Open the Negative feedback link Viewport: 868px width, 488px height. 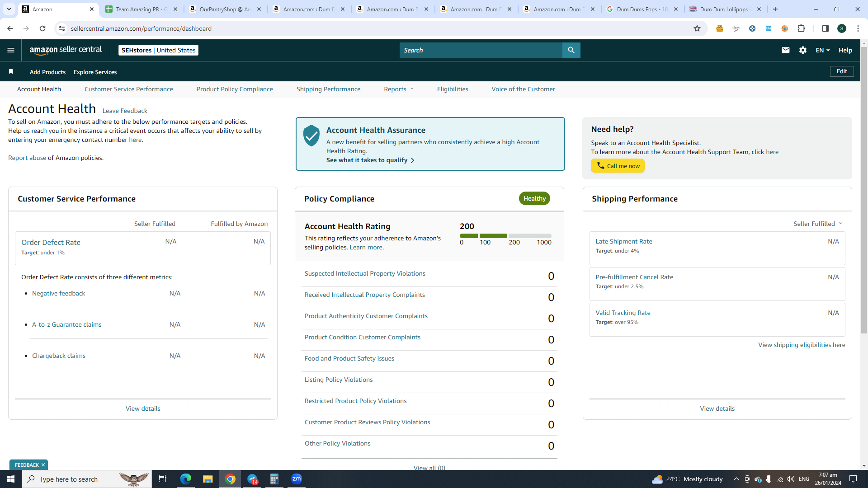[x=58, y=293]
